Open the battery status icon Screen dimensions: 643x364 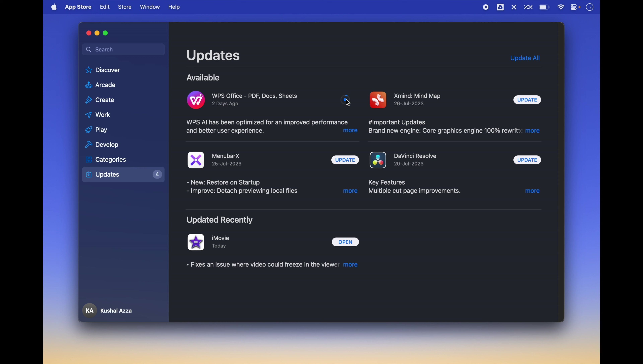(x=544, y=7)
